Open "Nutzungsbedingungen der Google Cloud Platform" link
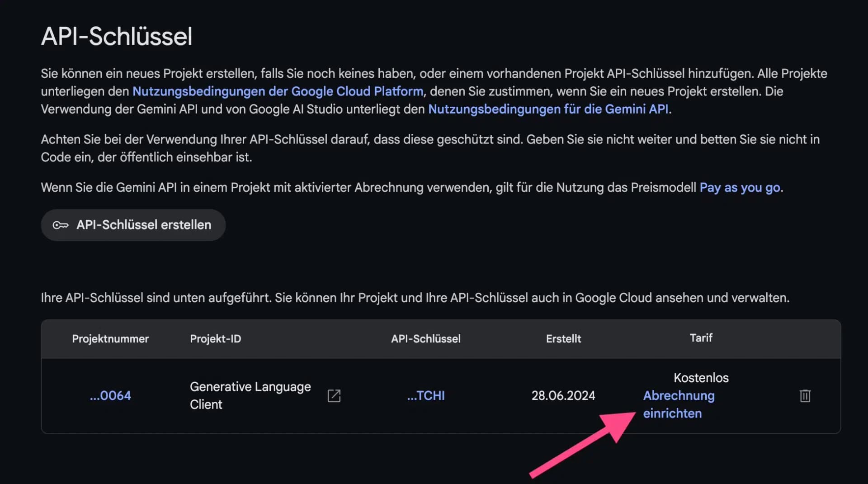The height and width of the screenshot is (484, 868). click(x=277, y=91)
